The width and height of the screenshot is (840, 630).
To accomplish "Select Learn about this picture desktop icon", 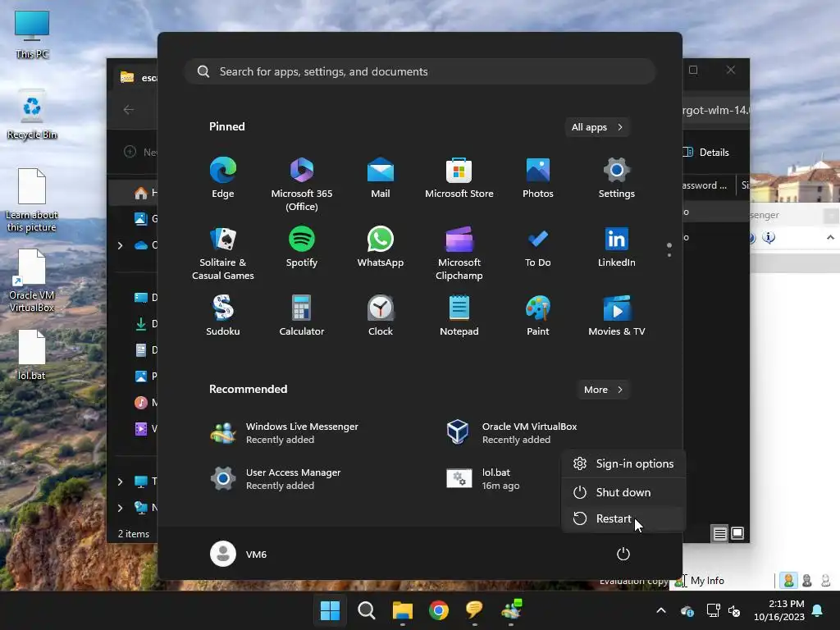I will (32, 200).
